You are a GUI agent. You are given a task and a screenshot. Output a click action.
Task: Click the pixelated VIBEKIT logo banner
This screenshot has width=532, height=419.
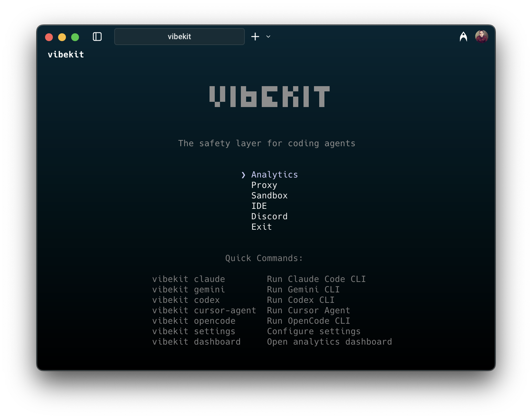coord(269,97)
